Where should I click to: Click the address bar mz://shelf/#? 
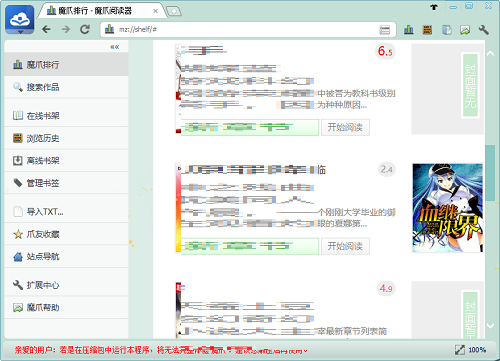point(248,30)
